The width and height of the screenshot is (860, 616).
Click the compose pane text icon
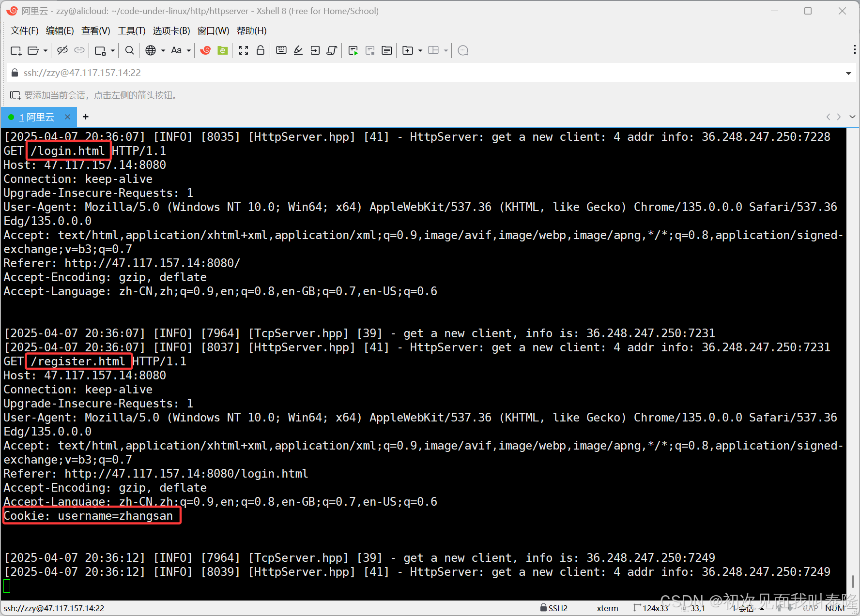[x=387, y=50]
